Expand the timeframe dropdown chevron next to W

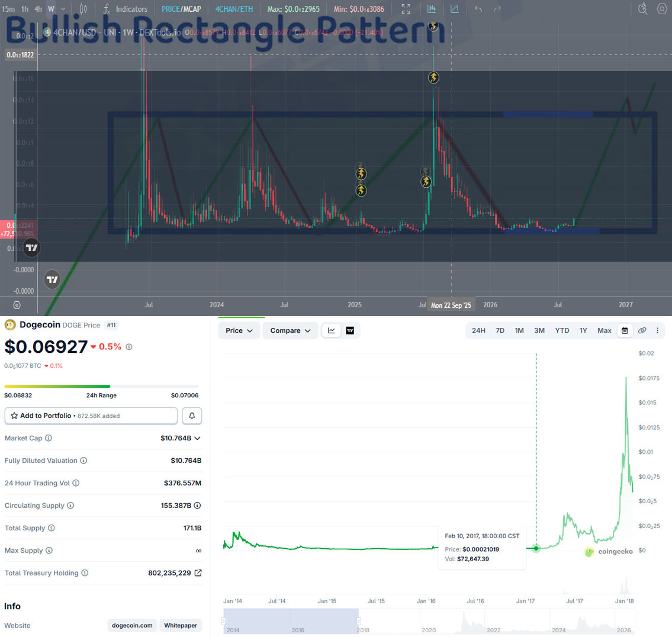tap(63, 8)
